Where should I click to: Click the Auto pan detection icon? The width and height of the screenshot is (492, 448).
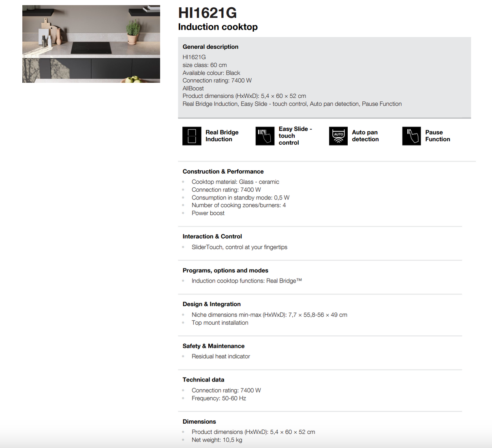338,136
